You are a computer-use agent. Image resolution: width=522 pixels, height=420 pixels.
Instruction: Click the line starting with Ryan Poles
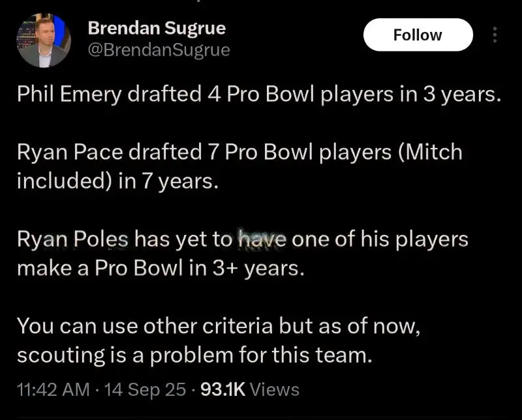click(242, 239)
